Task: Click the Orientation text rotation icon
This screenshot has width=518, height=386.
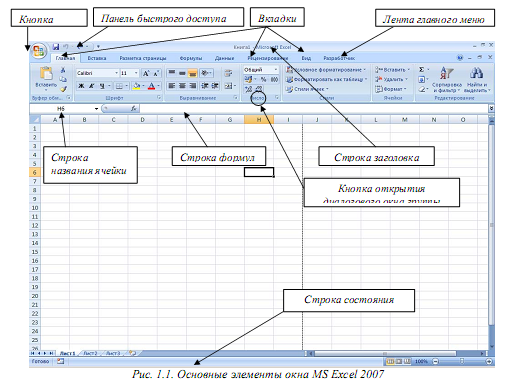Action: coord(205,73)
